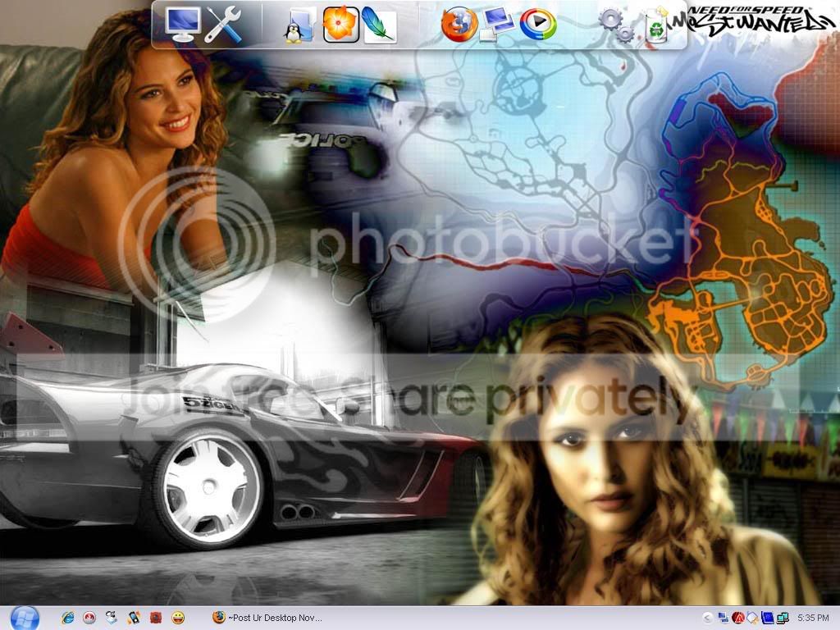The width and height of the screenshot is (840, 630).
Task: Open the penguin folder dock icon
Action: (x=299, y=25)
